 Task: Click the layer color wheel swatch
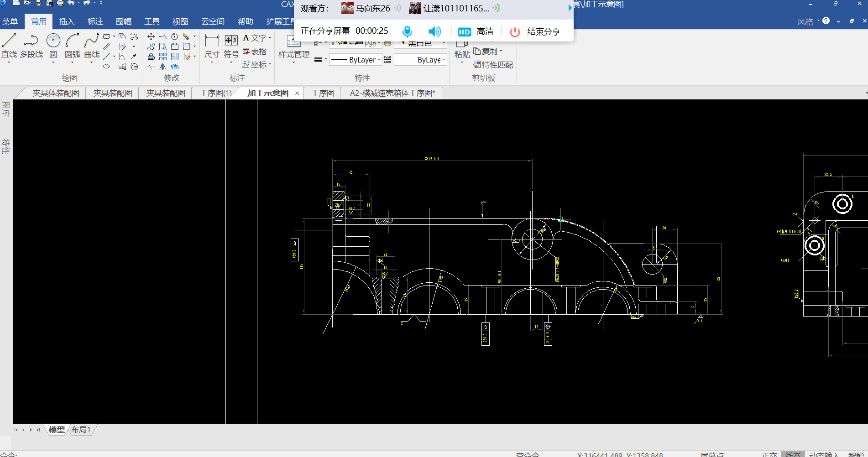point(387,43)
